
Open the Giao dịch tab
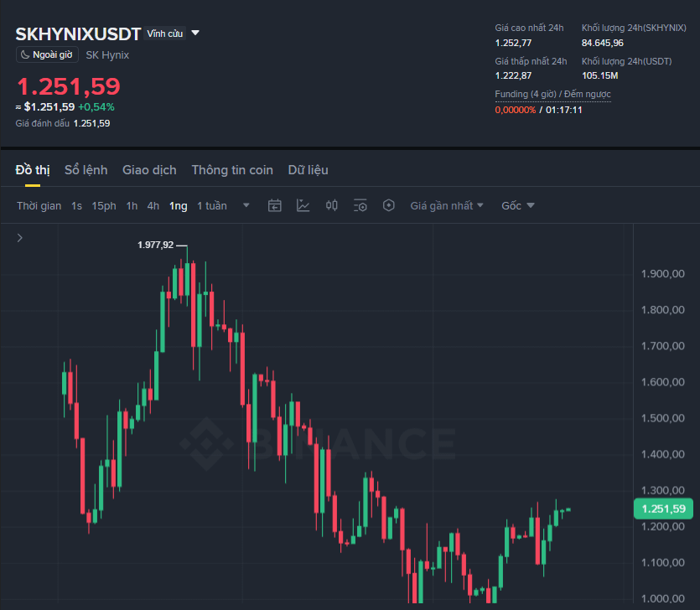coord(149,170)
